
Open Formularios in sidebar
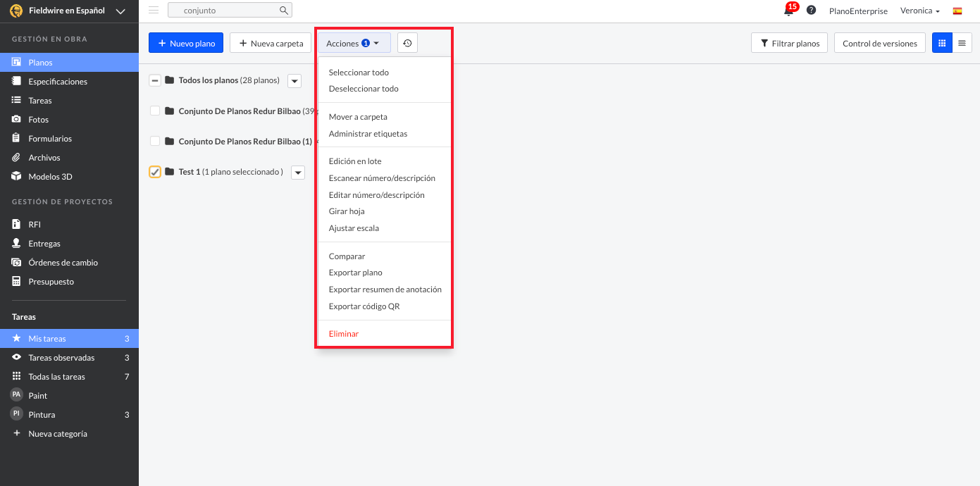click(69, 139)
